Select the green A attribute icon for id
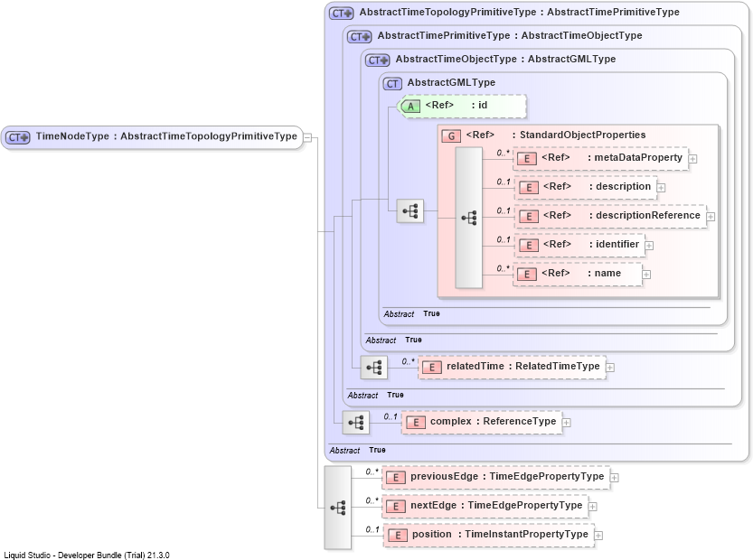753x560 pixels. click(x=410, y=107)
